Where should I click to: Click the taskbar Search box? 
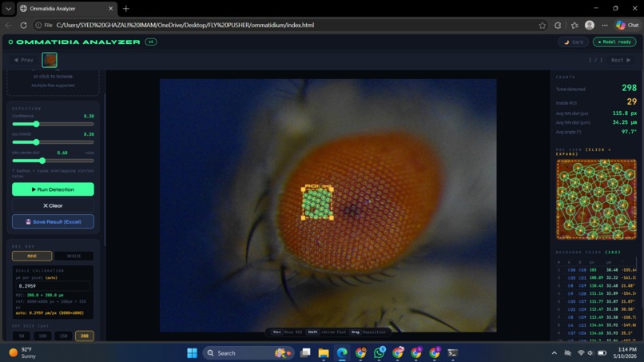(x=248, y=353)
